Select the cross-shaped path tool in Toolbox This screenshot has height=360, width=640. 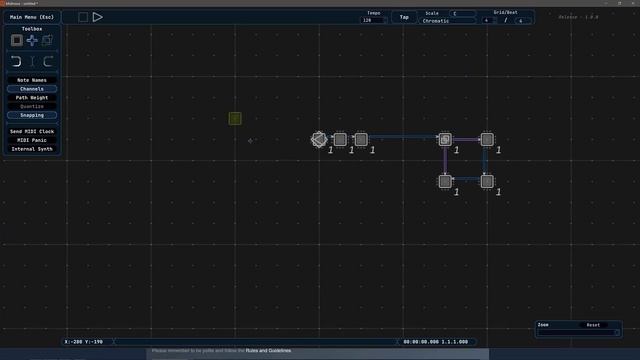(x=32, y=40)
